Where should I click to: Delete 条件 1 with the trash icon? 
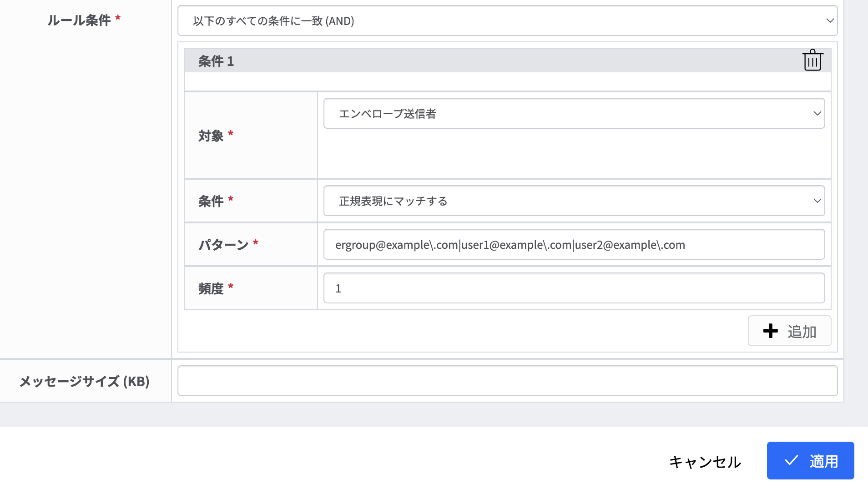click(812, 60)
